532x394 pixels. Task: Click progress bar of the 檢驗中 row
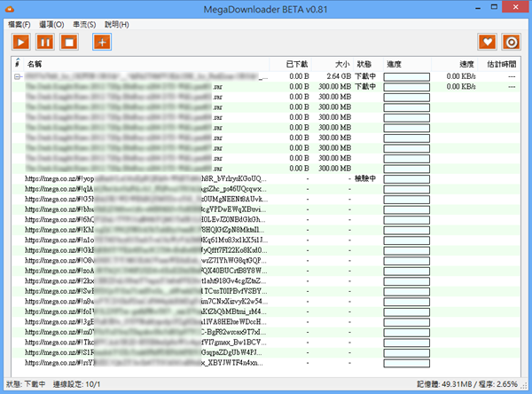pyautogui.click(x=406, y=179)
